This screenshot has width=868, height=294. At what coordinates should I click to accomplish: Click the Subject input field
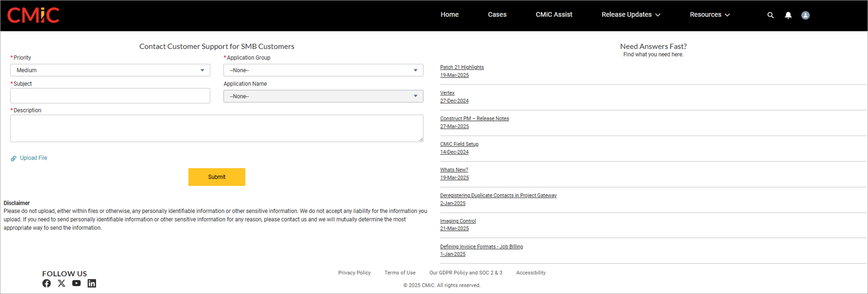[110, 96]
